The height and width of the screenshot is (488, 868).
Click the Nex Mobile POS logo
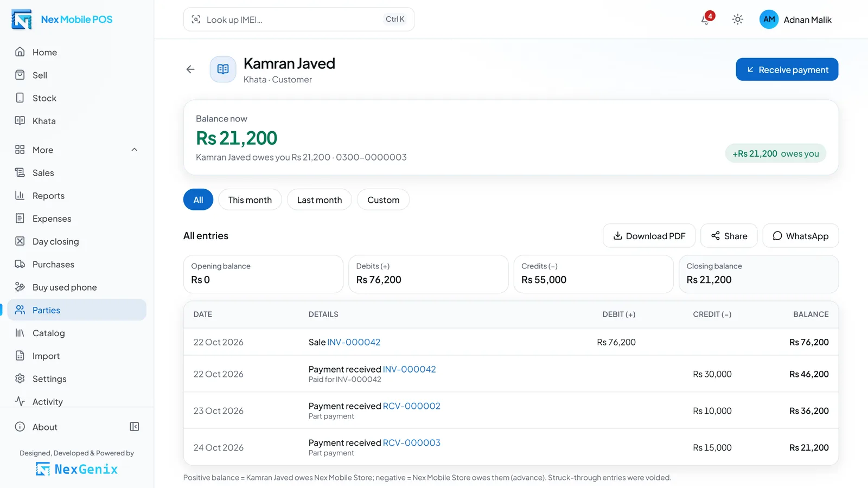coord(62,20)
